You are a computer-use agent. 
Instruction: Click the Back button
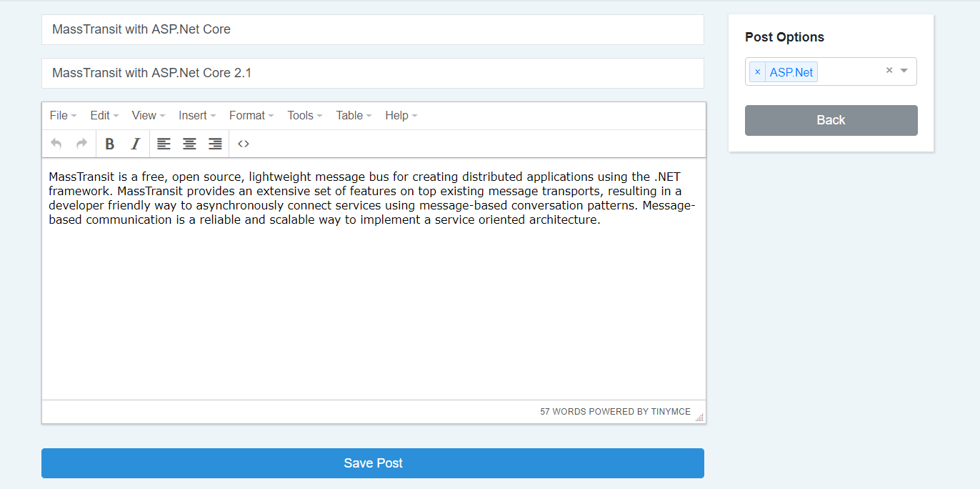(831, 120)
